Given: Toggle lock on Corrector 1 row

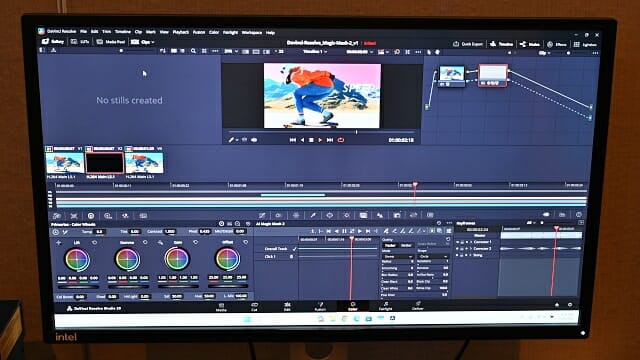Looking at the screenshot, I should 462,242.
